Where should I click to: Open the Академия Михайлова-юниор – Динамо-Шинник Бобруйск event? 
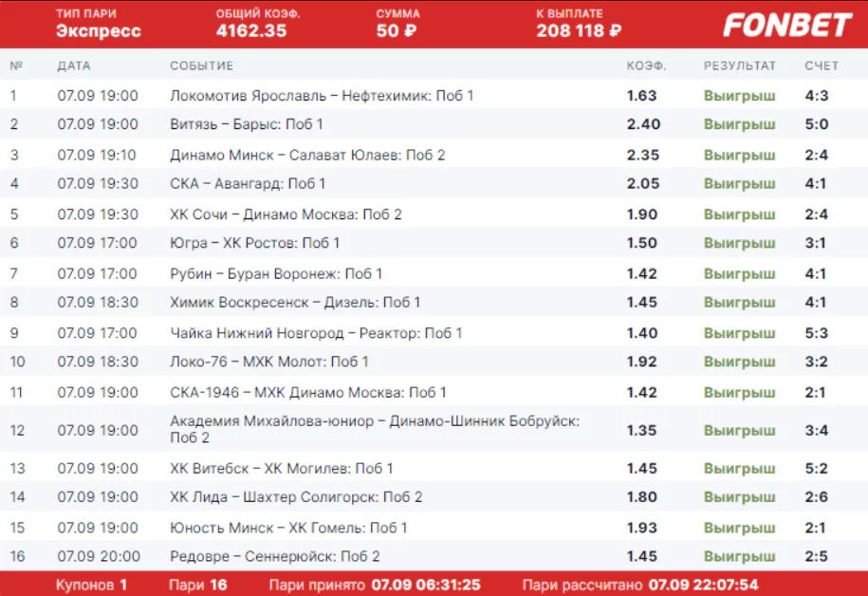tap(375, 429)
